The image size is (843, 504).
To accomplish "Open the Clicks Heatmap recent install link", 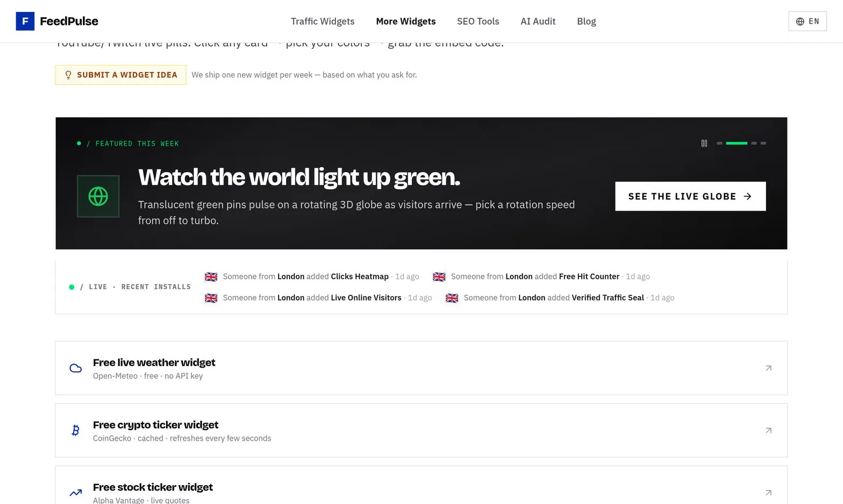I will [x=360, y=276].
